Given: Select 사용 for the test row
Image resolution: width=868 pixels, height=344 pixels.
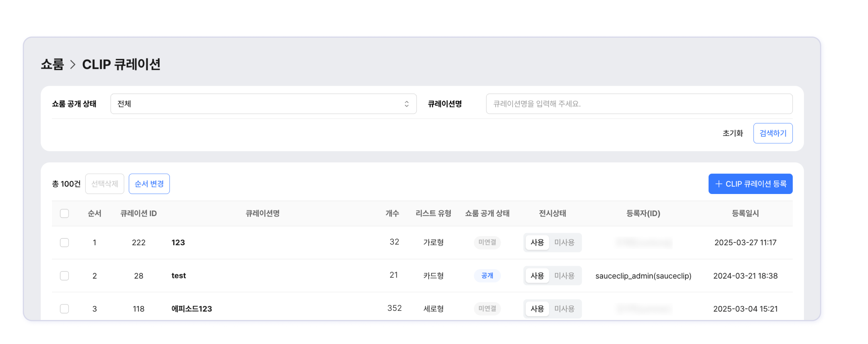Looking at the screenshot, I should 537,275.
